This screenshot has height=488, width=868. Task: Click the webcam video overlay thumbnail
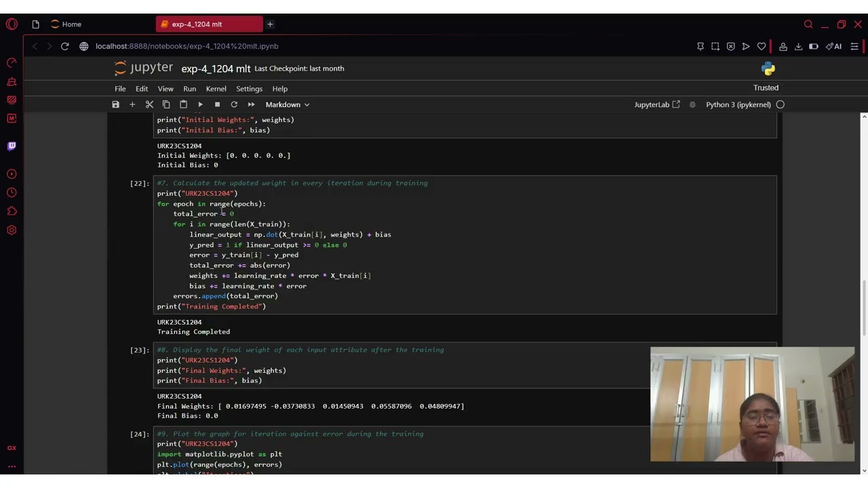(x=752, y=405)
